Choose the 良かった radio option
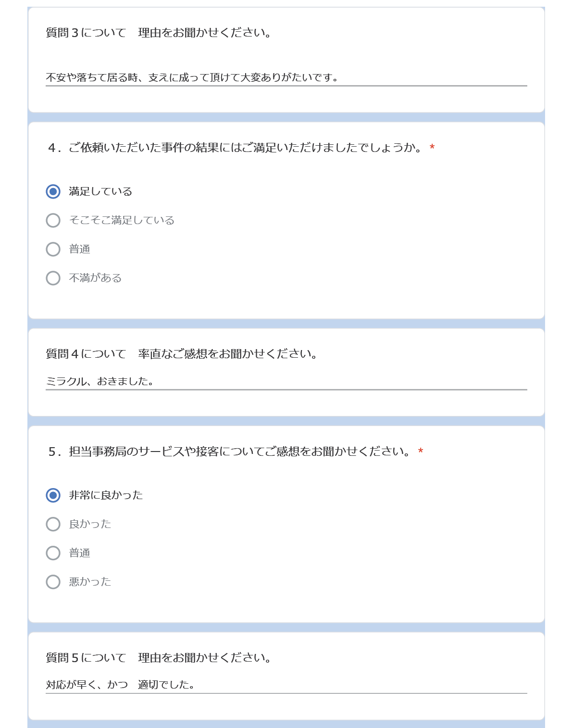The width and height of the screenshot is (572, 728). click(53, 524)
